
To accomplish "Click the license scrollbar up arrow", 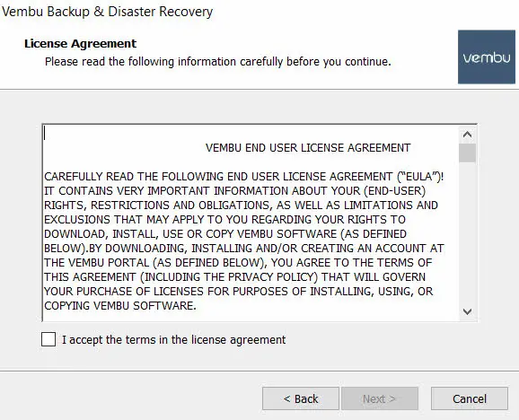I will pyautogui.click(x=467, y=135).
